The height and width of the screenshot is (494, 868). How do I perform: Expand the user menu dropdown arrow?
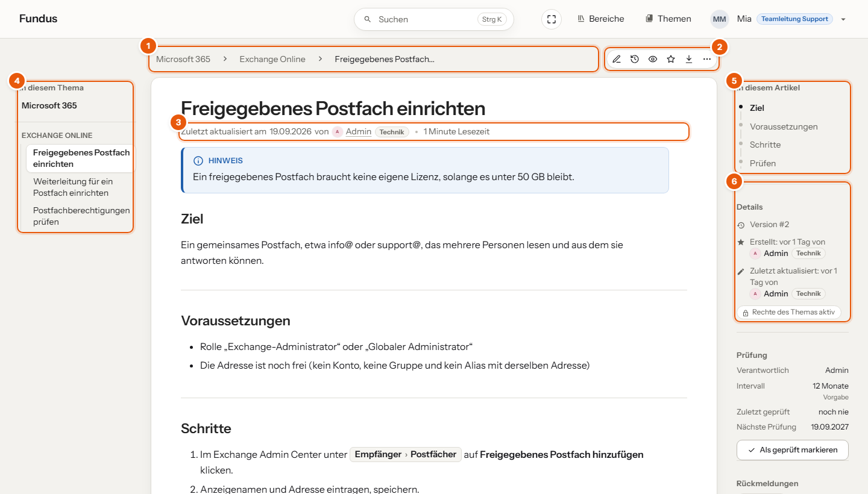pyautogui.click(x=843, y=19)
